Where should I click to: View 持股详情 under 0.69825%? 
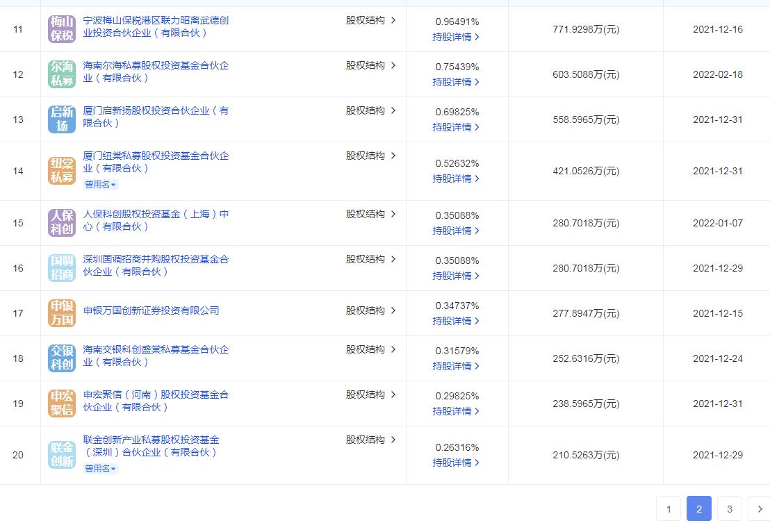pos(456,127)
